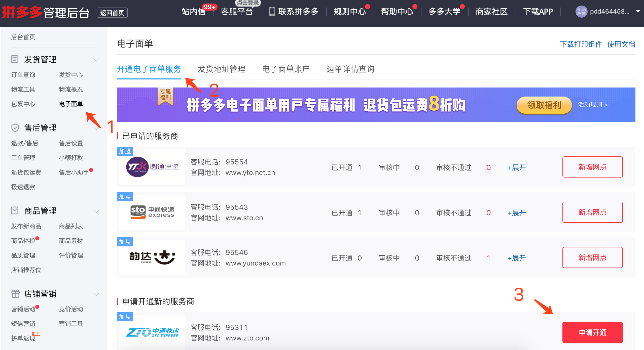Open the account dropdown arrow
Viewport: 644px width, 350px height.
point(638,11)
